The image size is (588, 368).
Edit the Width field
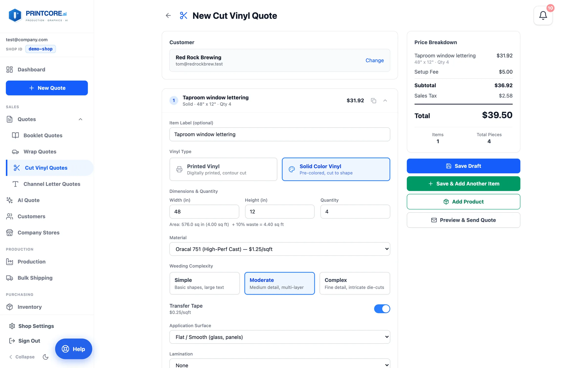pyautogui.click(x=204, y=211)
